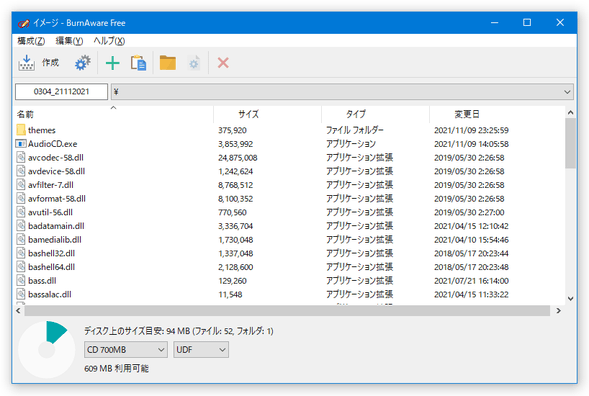Click the BurnAware app icon in title bar
The height and width of the screenshot is (396, 589).
[x=23, y=23]
